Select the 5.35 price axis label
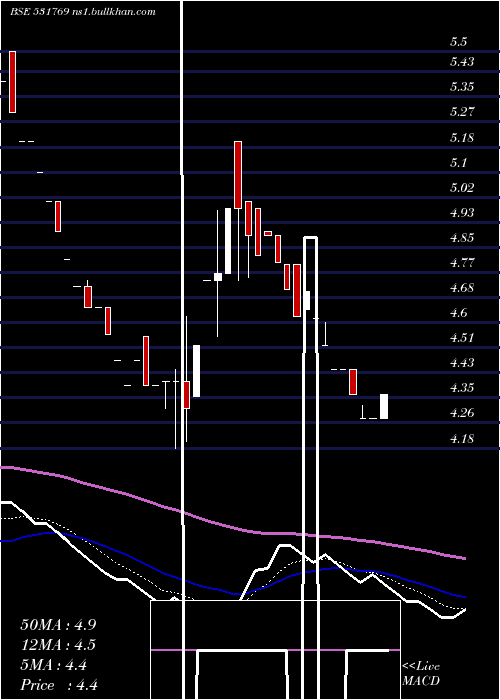This screenshot has height=700, width=500. [462, 87]
